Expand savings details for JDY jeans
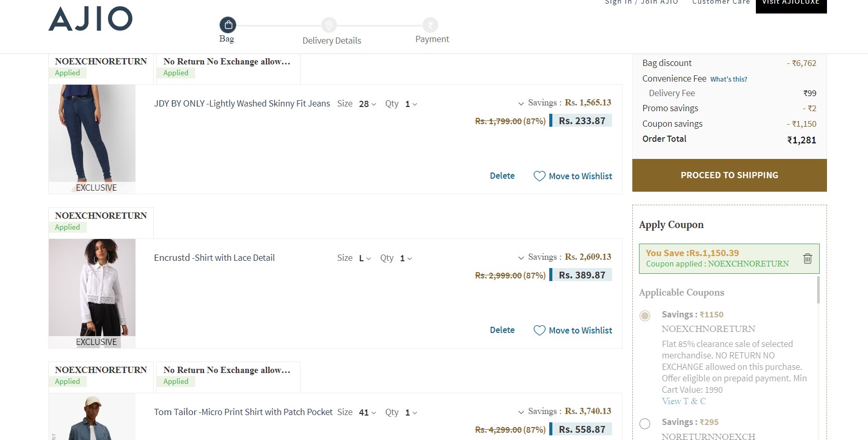The height and width of the screenshot is (440, 868). [521, 103]
